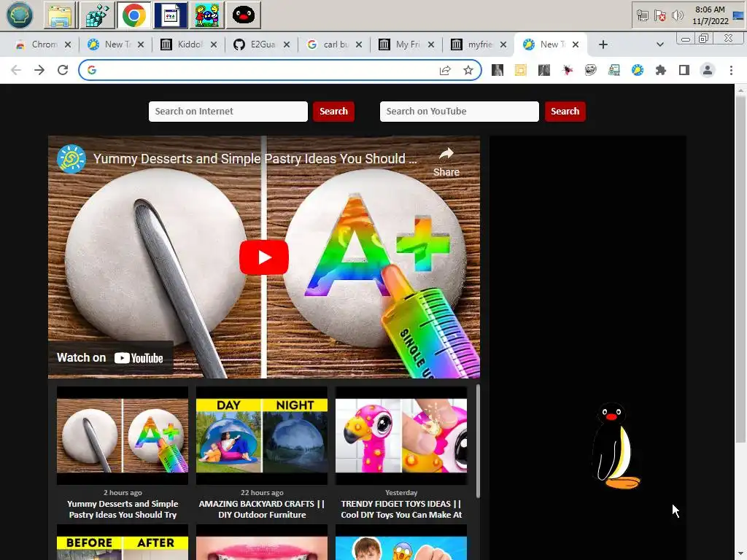Share the embedded video
This screenshot has width=747, height=560.
(446, 162)
